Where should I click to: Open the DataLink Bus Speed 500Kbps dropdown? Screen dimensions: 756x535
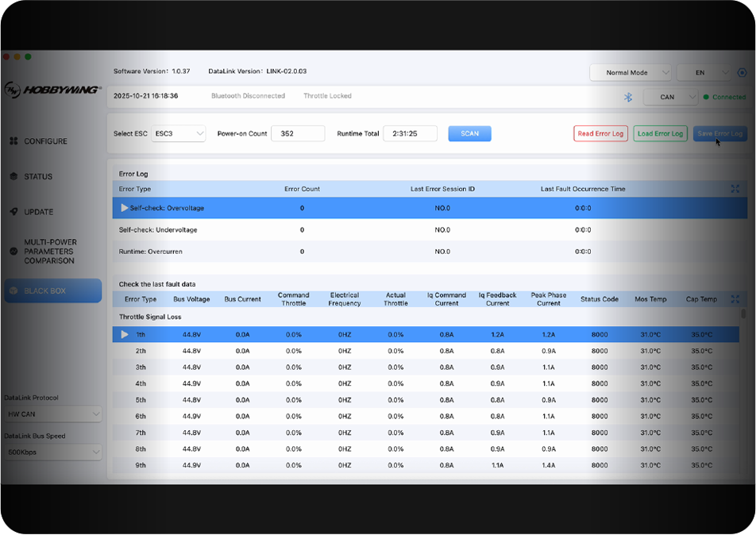[52, 452]
